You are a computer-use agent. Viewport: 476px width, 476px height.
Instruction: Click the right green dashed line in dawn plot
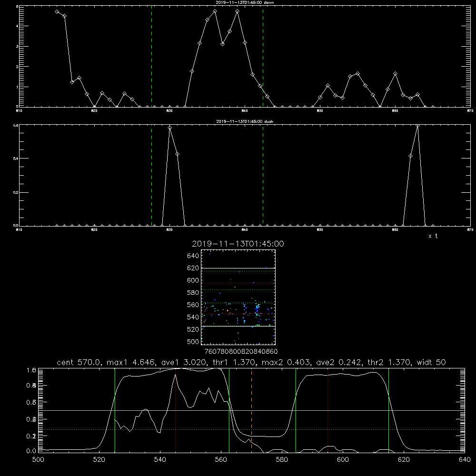coord(263,56)
